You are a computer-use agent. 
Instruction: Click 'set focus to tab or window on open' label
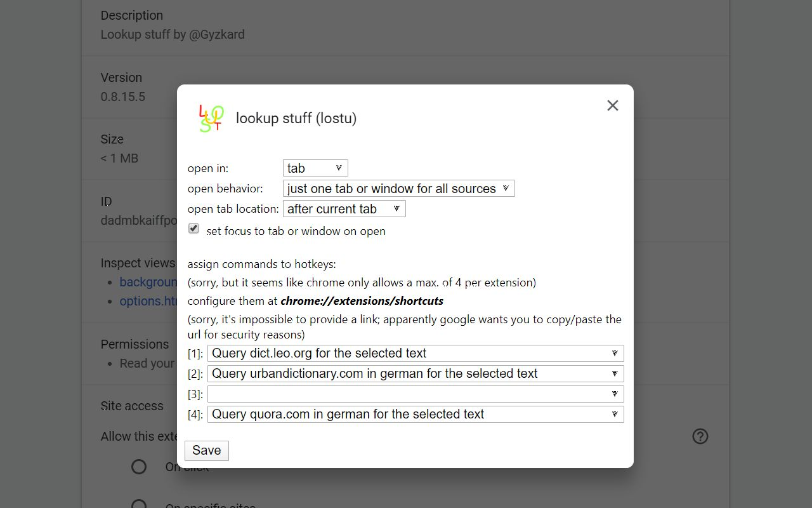296,231
